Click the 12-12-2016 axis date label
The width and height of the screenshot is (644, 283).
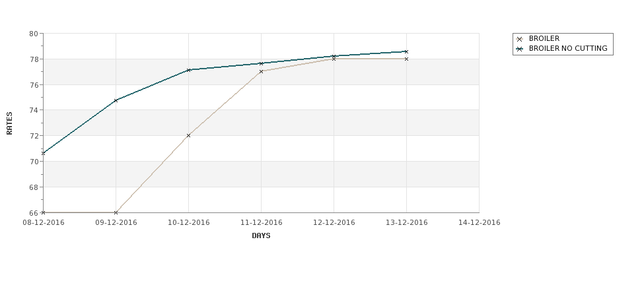334,223
